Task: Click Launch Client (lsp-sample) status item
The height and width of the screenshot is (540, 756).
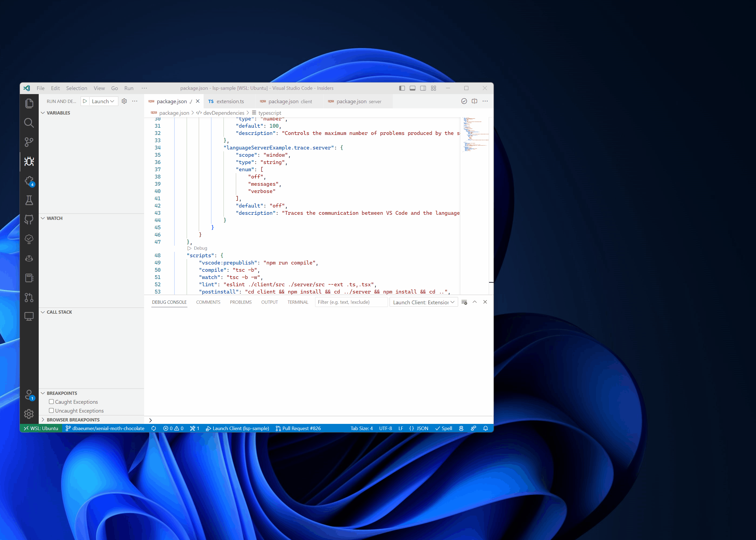Action: coord(237,428)
